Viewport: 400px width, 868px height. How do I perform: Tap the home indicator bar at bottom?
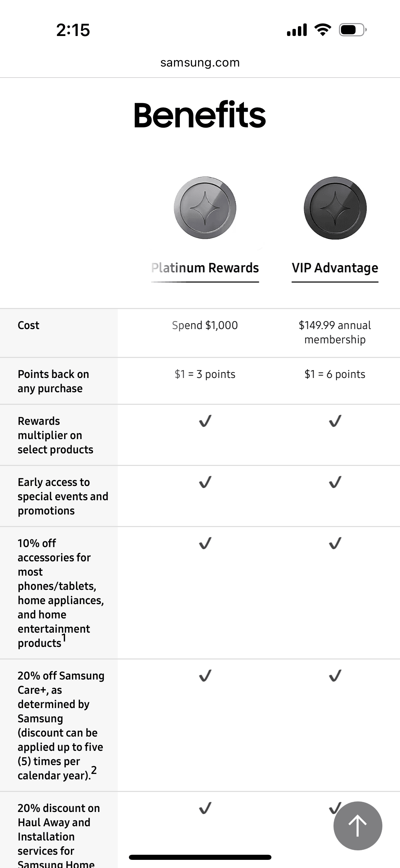[x=200, y=857]
